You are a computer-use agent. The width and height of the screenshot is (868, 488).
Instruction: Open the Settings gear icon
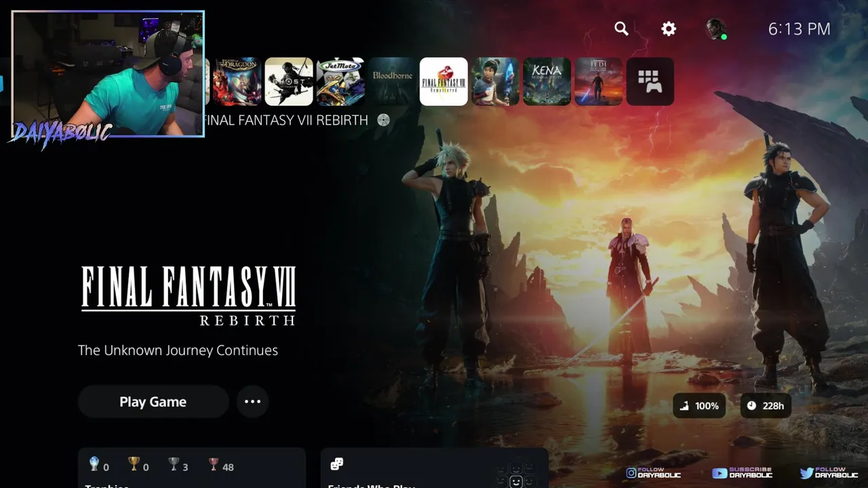669,28
